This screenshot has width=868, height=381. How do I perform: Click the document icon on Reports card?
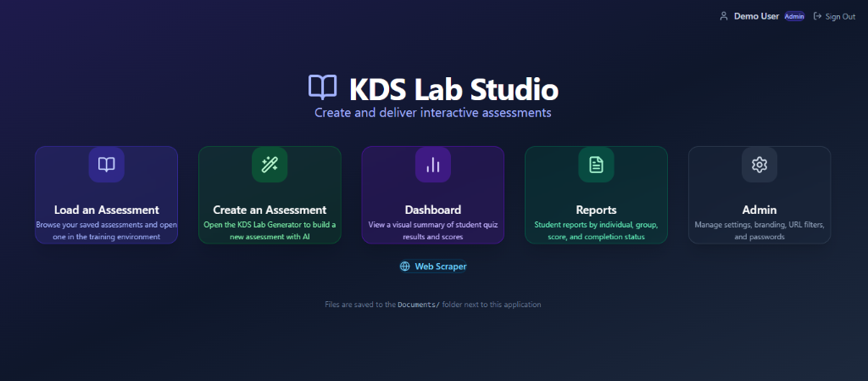tap(596, 165)
